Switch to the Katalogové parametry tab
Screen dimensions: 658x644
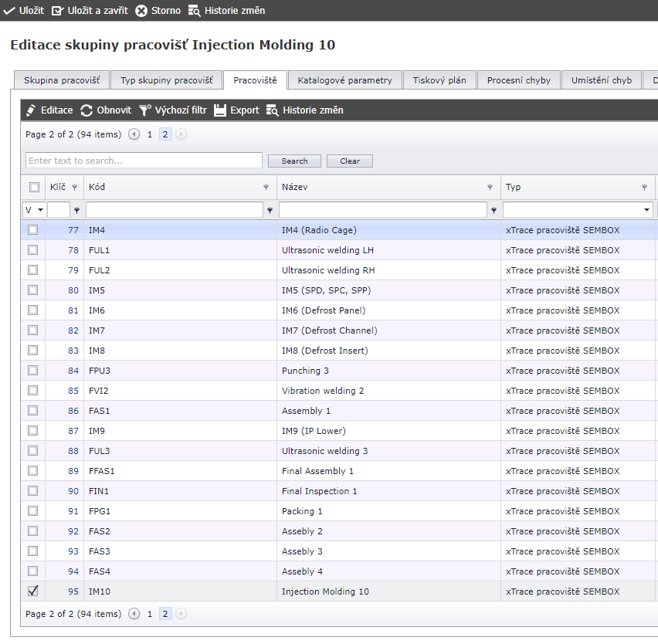click(x=344, y=80)
